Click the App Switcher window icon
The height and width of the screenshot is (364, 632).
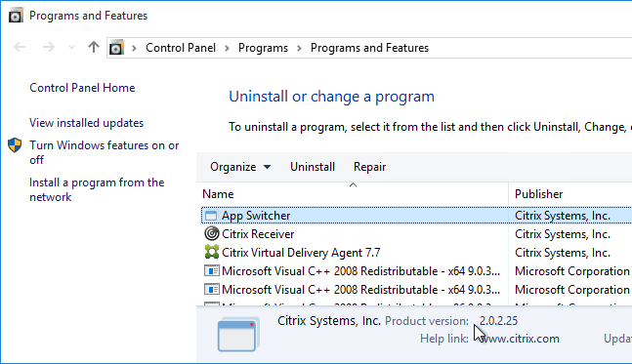pyautogui.click(x=211, y=216)
